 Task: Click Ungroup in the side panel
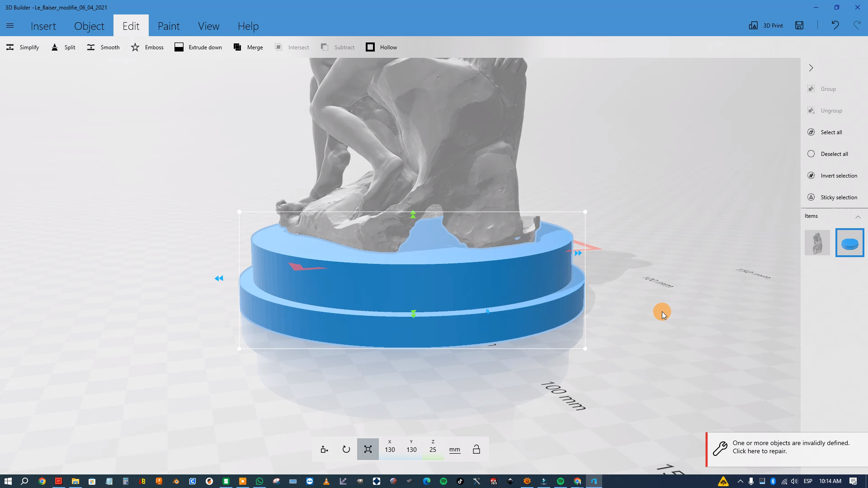[825, 111]
